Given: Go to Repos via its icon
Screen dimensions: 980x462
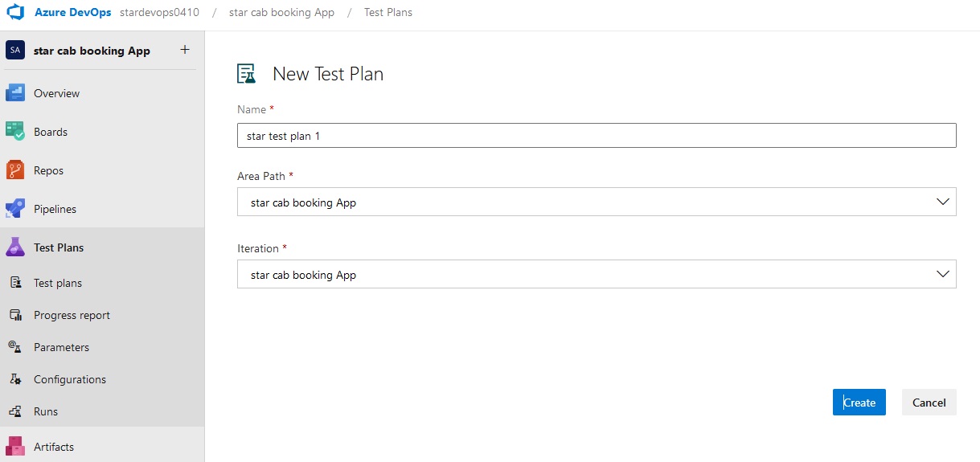Looking at the screenshot, I should pyautogui.click(x=15, y=170).
